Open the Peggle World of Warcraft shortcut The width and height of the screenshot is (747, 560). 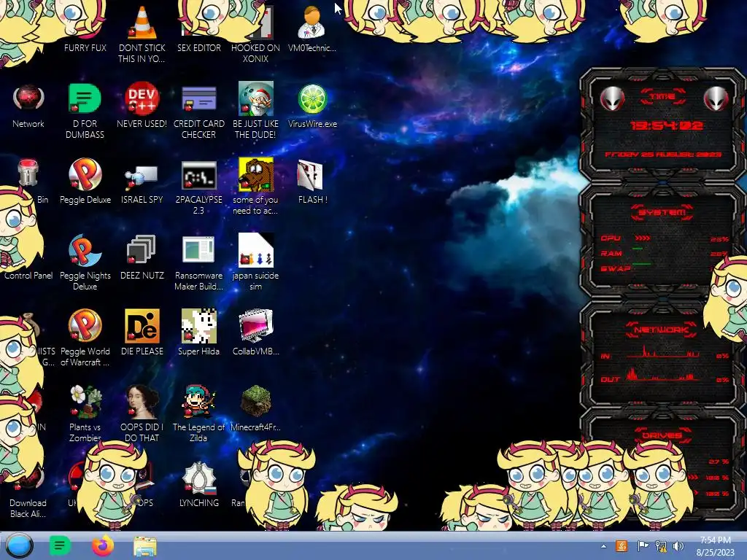(x=85, y=326)
